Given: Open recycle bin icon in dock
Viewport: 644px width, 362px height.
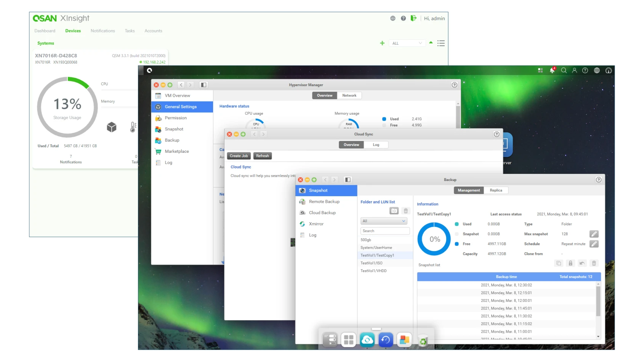Looking at the screenshot, I should pos(423,340).
